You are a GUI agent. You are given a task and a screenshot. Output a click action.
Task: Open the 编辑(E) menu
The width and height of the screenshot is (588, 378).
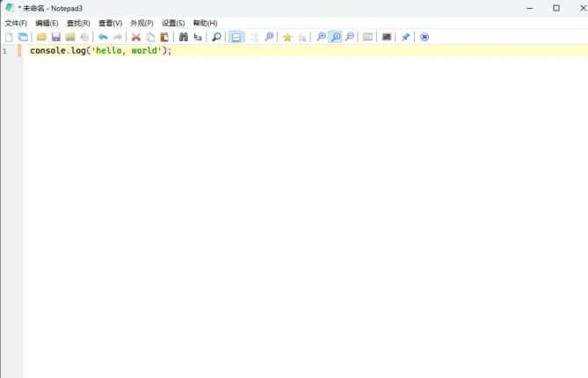(47, 23)
